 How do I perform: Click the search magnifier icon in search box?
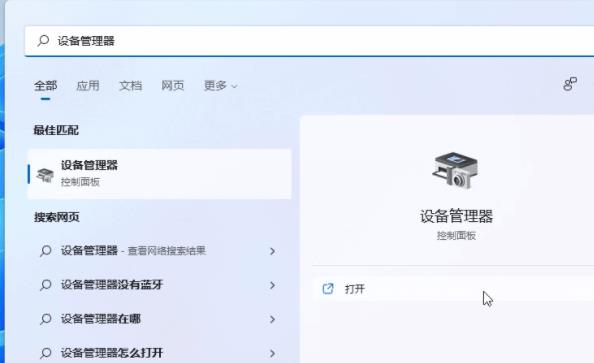43,41
